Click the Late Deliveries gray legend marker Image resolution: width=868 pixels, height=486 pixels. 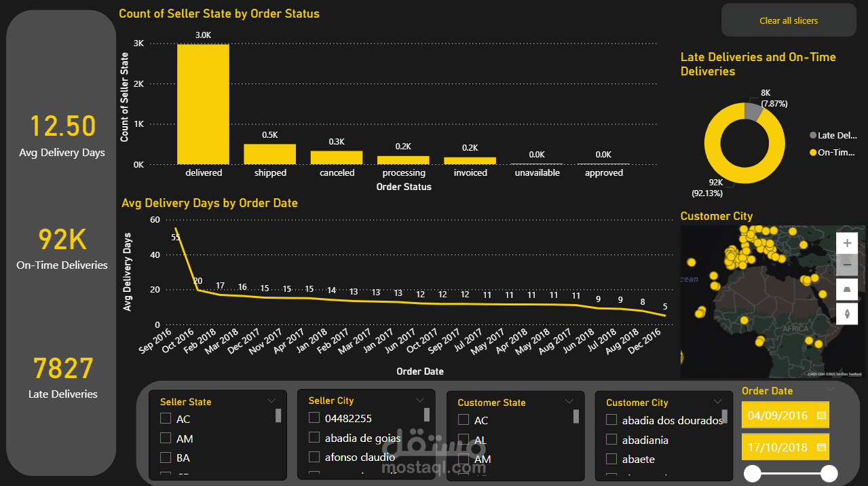click(x=813, y=135)
